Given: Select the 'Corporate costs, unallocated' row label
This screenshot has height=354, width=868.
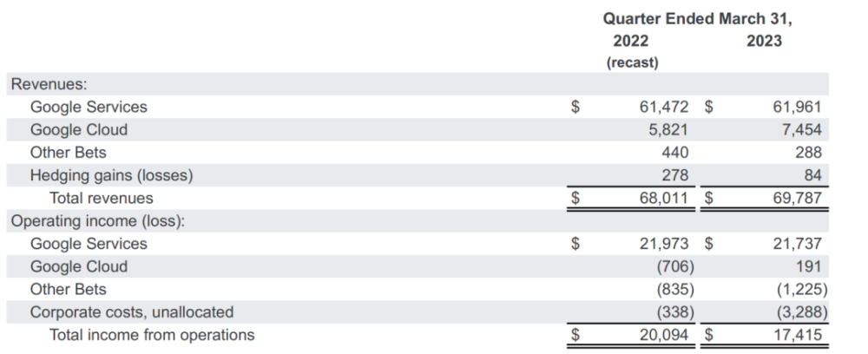Looking at the screenshot, I should 132,311.
